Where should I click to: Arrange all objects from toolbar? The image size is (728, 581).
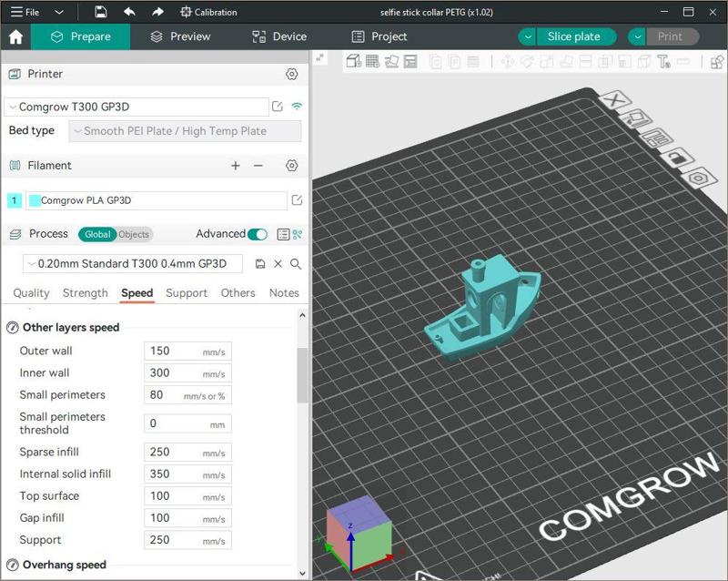pyautogui.click(x=410, y=61)
